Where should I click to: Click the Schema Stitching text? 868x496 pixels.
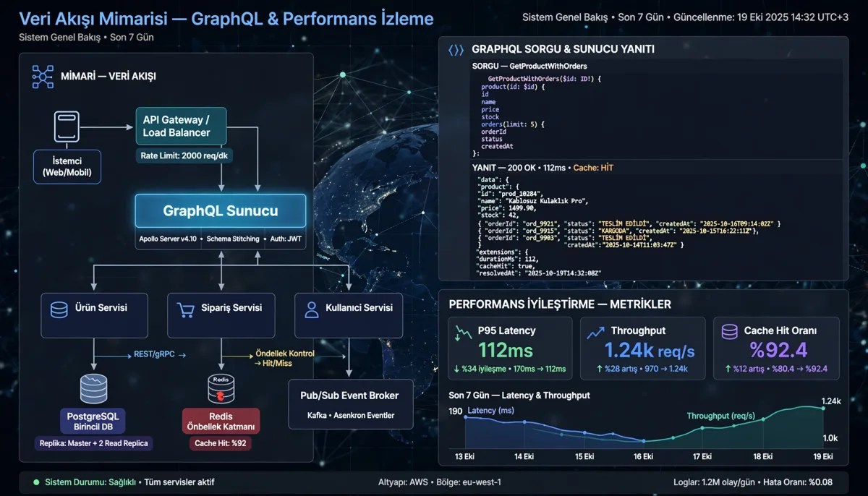233,239
